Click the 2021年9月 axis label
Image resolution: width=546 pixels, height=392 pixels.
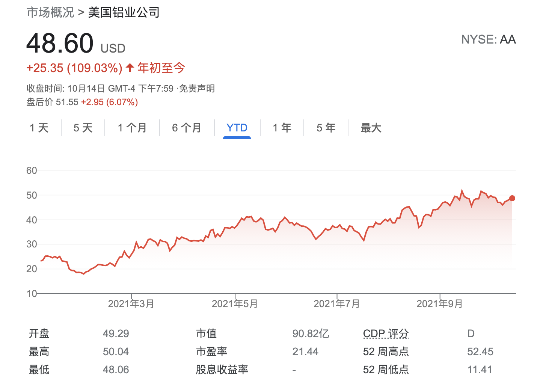point(440,304)
